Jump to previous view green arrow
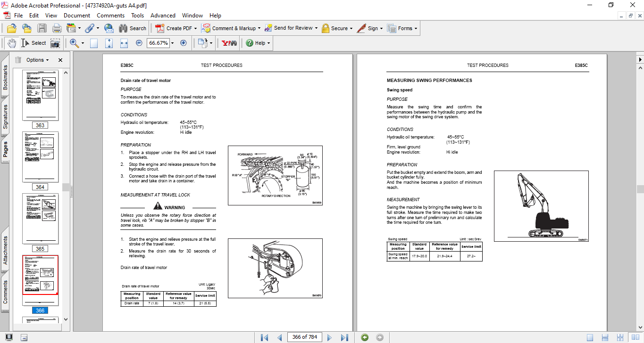Image resolution: width=644 pixels, height=343 pixels. point(364,337)
